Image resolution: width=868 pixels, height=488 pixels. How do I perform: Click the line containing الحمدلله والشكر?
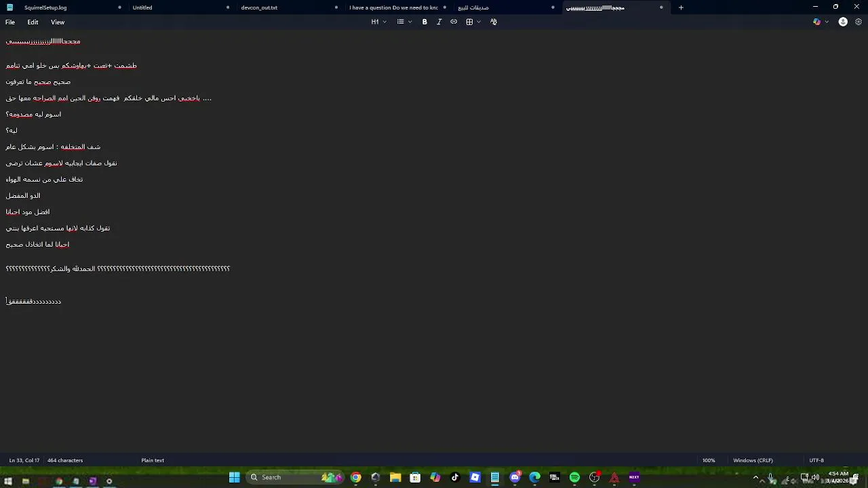click(118, 269)
